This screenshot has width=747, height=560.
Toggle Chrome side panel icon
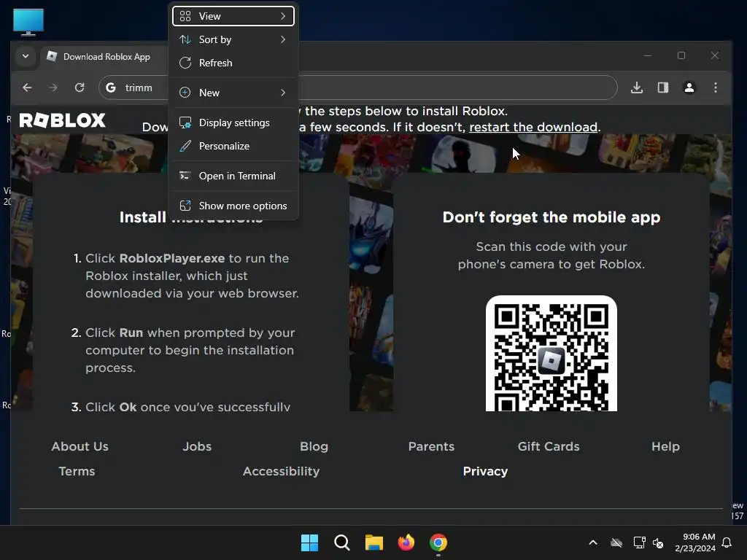pos(663,87)
